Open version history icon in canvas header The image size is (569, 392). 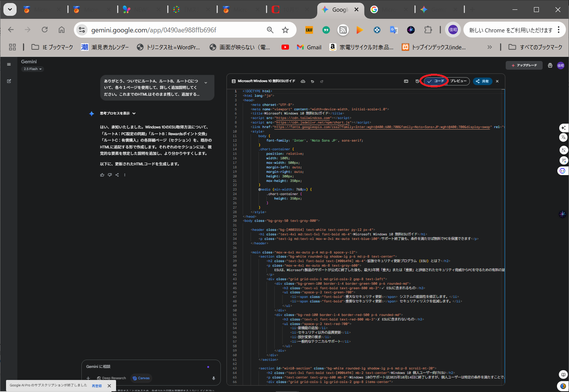click(x=417, y=81)
